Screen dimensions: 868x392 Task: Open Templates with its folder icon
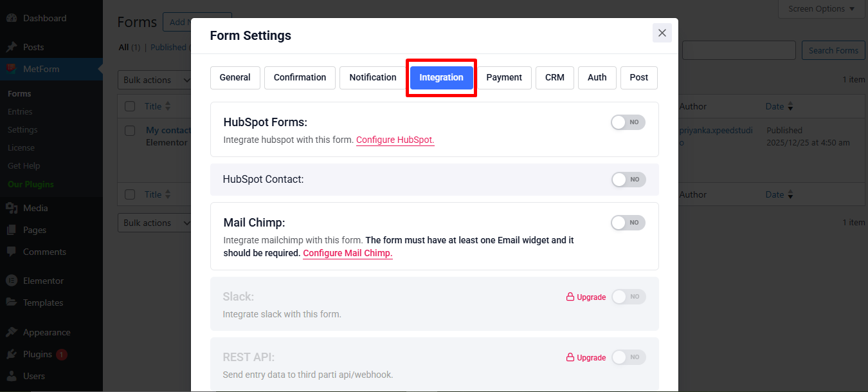[x=14, y=302]
